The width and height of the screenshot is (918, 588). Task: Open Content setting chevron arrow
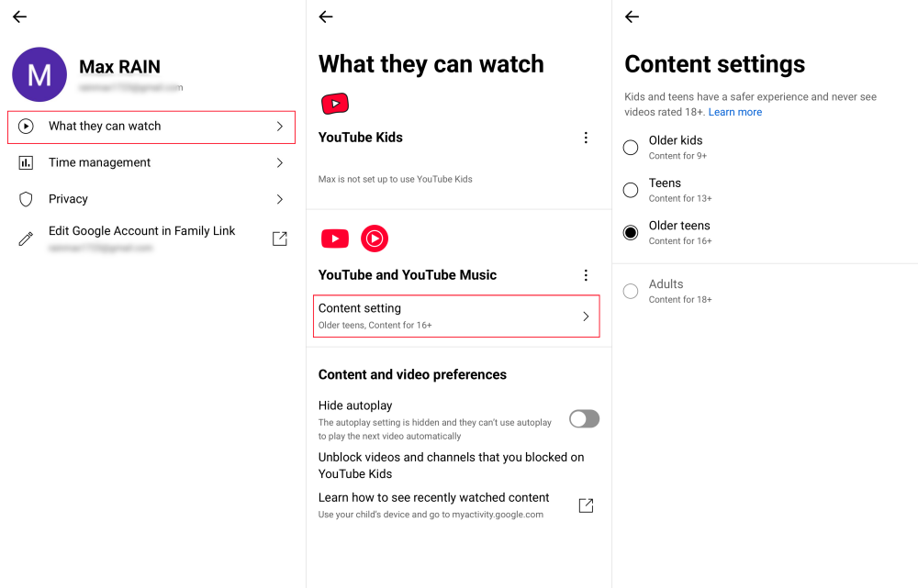pyautogui.click(x=586, y=316)
